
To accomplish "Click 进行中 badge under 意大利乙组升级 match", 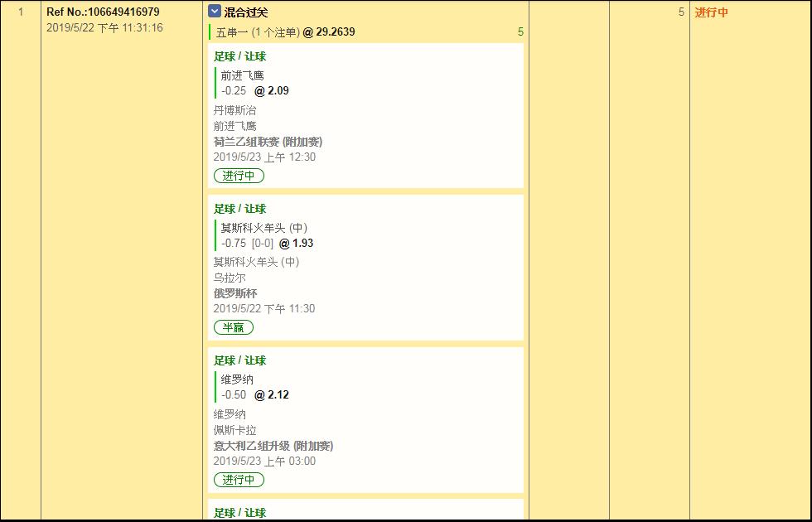I will 239,480.
